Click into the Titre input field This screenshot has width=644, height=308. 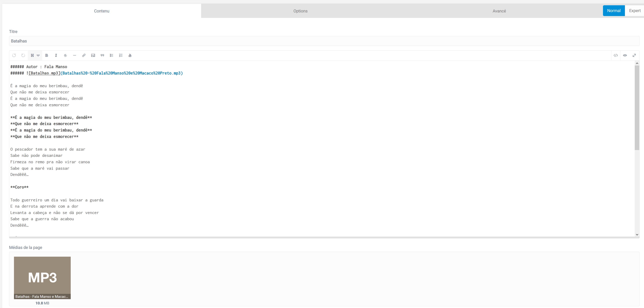(324, 41)
